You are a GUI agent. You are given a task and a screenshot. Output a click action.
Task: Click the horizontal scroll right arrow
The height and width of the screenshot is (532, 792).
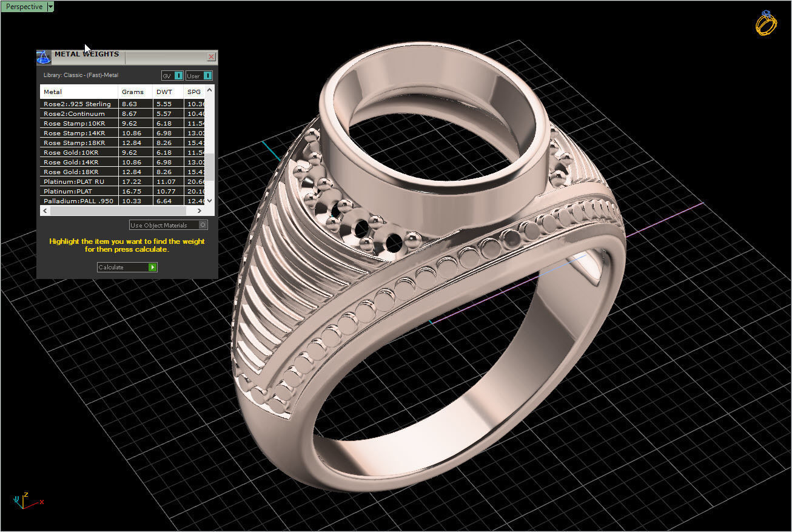[200, 210]
